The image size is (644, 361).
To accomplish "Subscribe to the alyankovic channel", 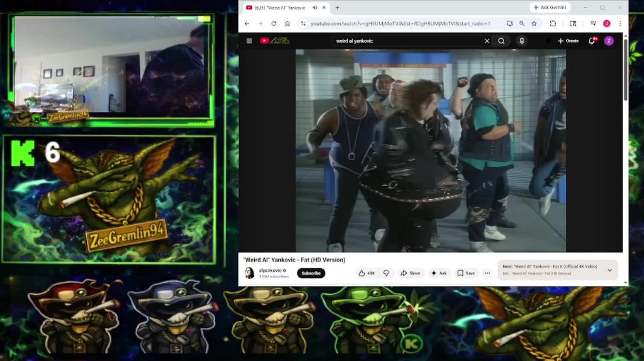I will click(x=311, y=273).
